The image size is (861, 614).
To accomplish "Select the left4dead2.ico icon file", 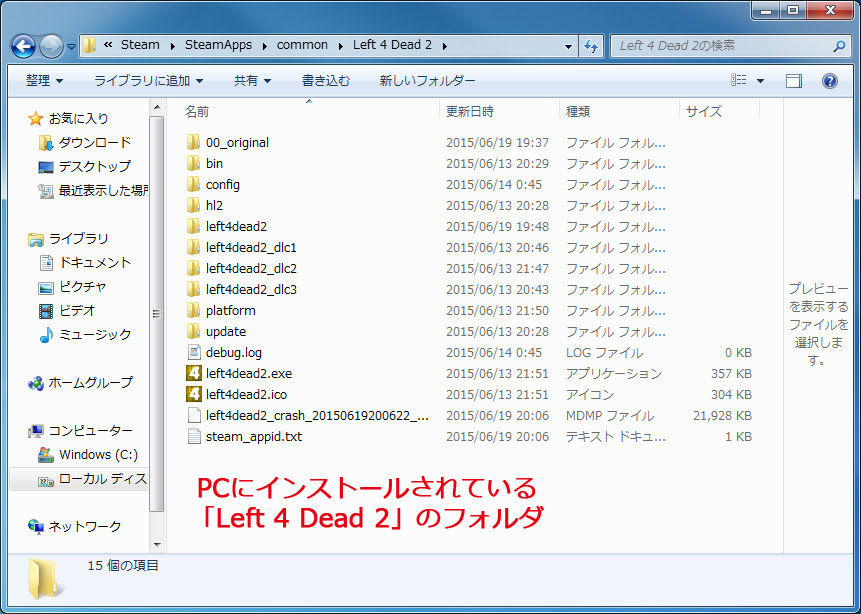I will tap(194, 394).
